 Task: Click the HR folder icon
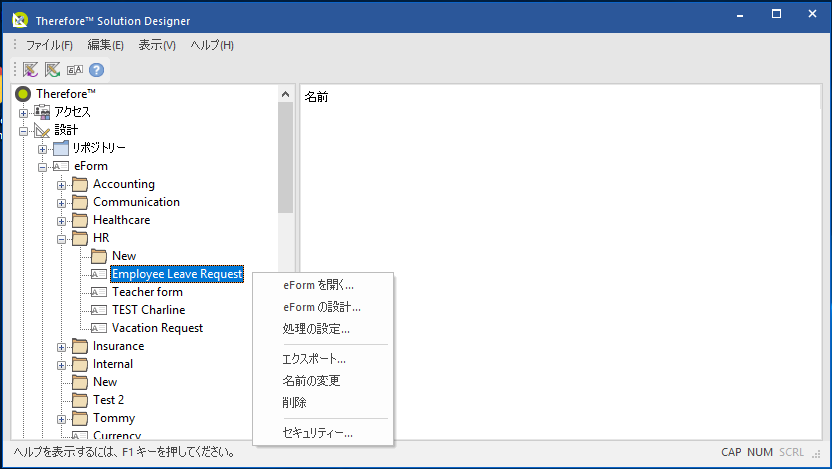click(80, 238)
